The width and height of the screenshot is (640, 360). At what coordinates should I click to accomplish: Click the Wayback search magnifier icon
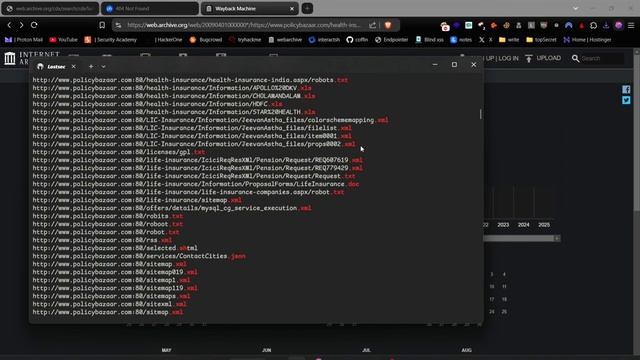point(575,58)
